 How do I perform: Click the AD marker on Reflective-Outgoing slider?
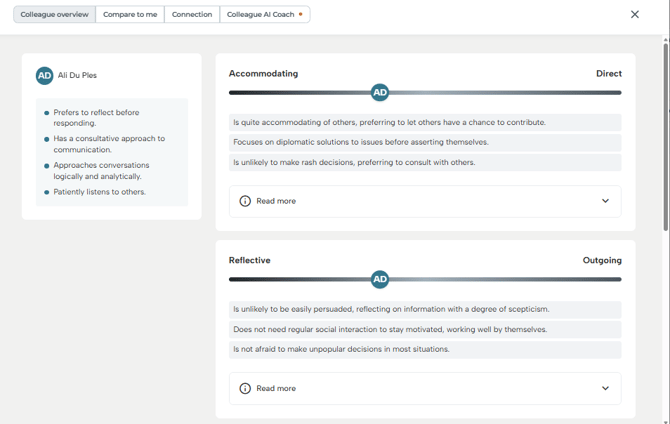coord(380,280)
